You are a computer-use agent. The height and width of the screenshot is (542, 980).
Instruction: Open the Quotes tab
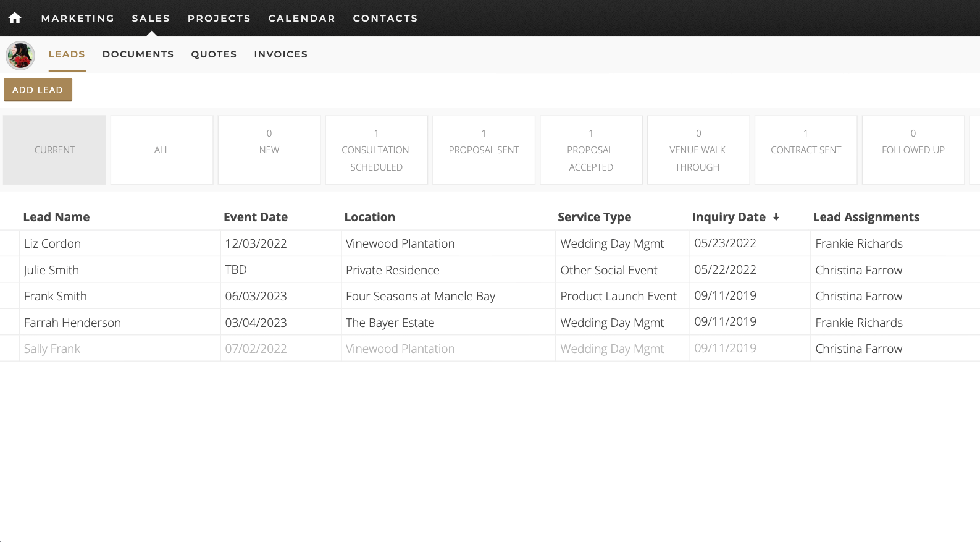pyautogui.click(x=214, y=54)
